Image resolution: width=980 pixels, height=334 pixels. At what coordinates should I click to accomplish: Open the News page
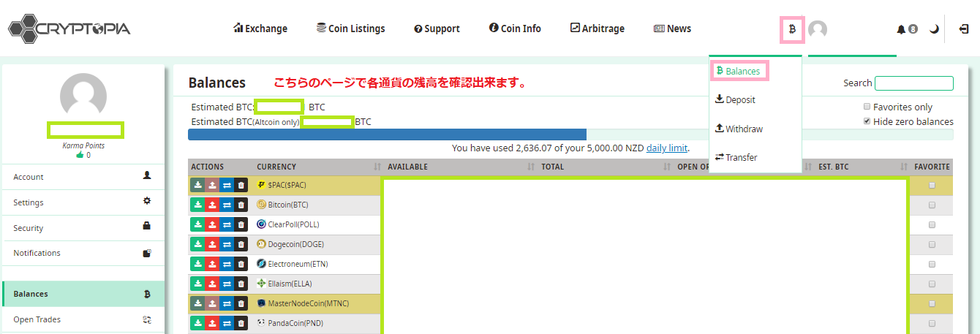[x=672, y=29]
